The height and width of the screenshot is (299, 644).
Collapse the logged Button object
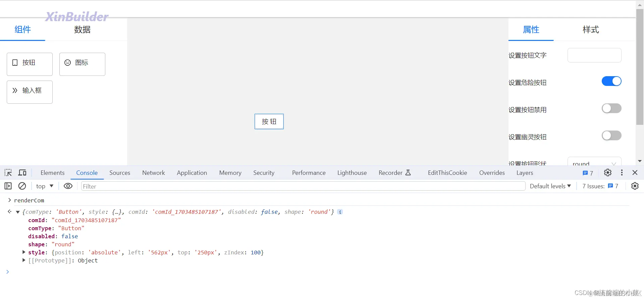click(18, 212)
